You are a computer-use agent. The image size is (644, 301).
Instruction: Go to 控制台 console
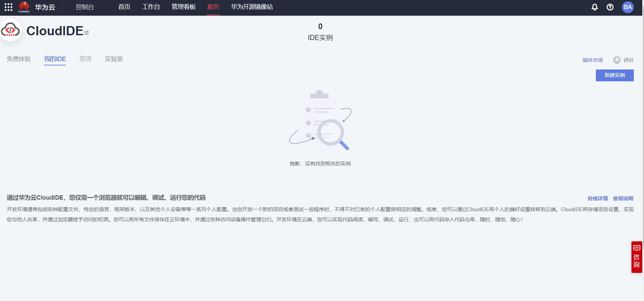[x=85, y=7]
